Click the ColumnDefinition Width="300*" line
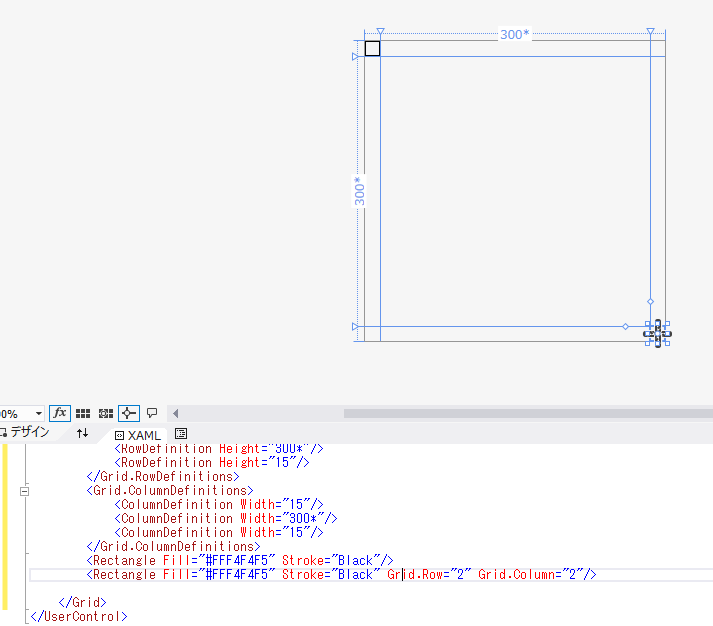The image size is (713, 626). click(x=226, y=519)
